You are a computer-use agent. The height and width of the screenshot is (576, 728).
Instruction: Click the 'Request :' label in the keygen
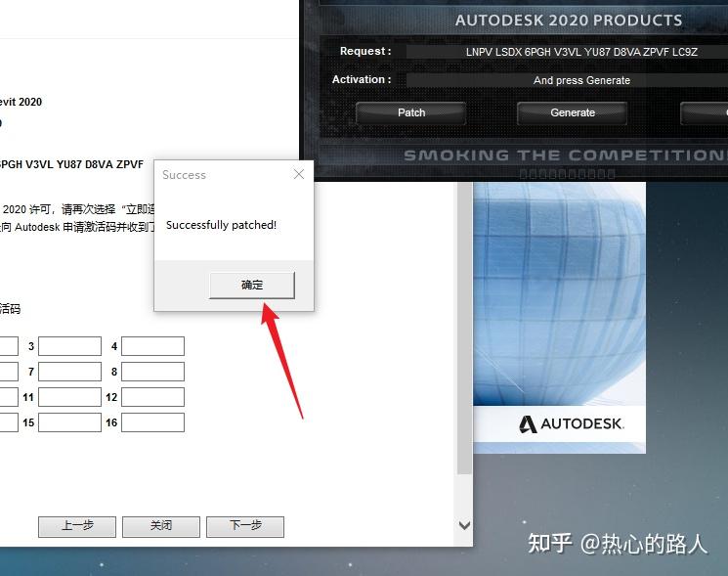[365, 51]
